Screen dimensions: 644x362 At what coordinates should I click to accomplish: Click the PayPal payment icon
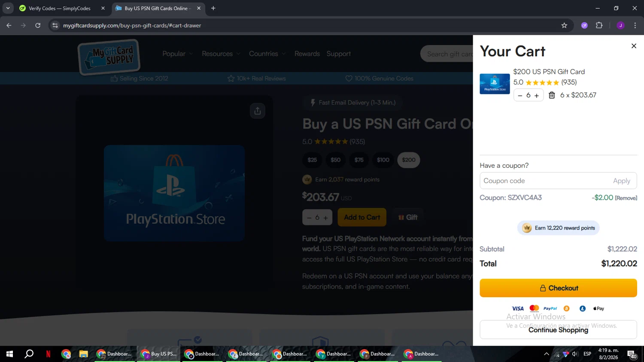550,308
